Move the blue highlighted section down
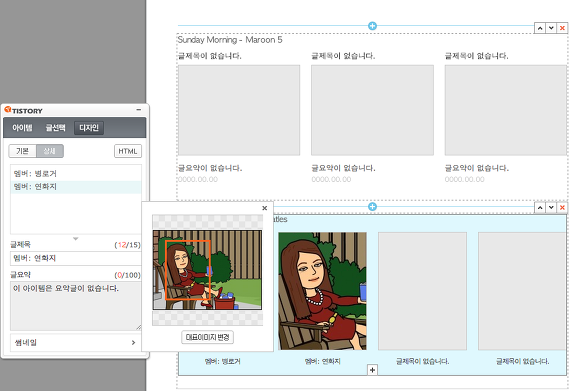 pyautogui.click(x=551, y=208)
